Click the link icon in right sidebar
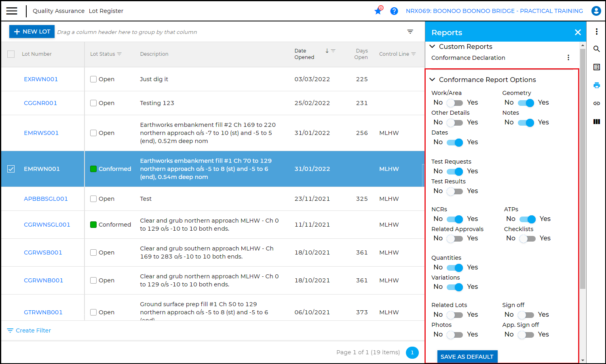The height and width of the screenshot is (364, 606). [596, 103]
